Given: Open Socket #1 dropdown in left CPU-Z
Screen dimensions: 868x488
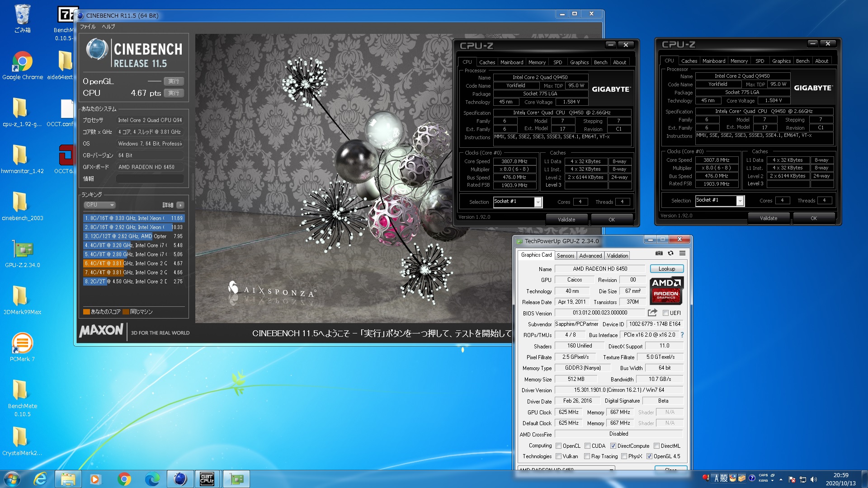Looking at the screenshot, I should point(538,202).
